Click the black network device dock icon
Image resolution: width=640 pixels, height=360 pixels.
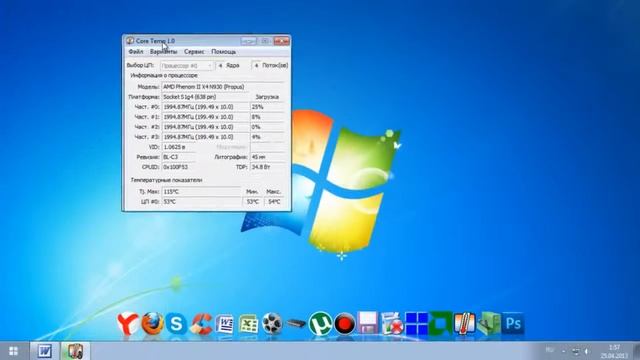point(296,324)
